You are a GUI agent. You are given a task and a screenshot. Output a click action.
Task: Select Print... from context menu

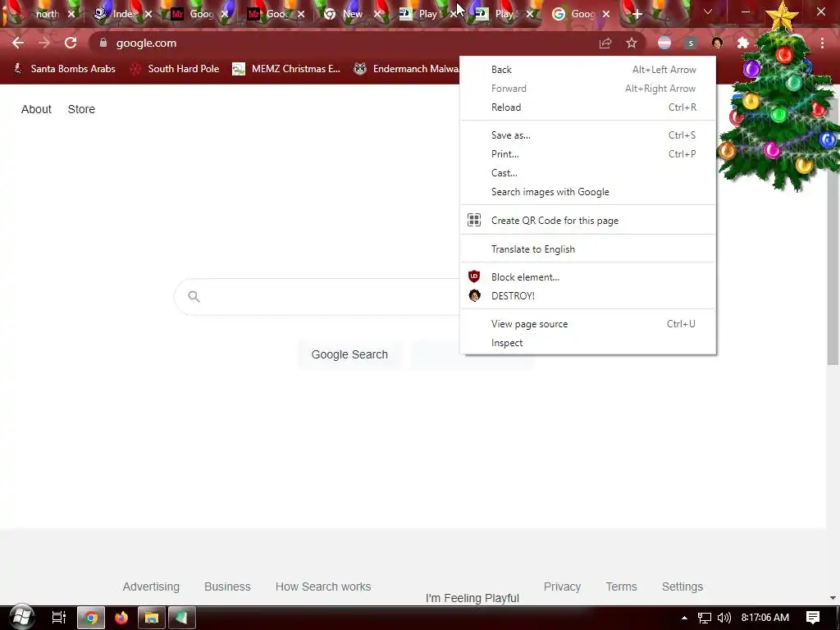(587, 153)
